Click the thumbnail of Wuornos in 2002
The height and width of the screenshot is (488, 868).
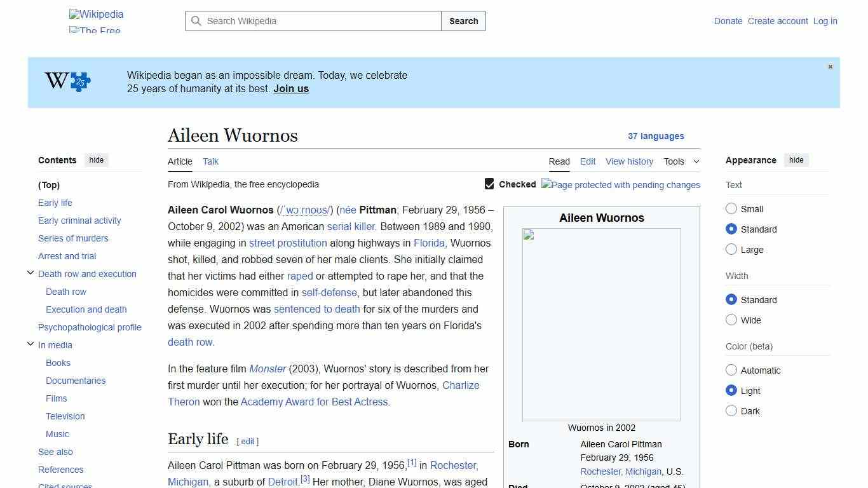click(601, 324)
